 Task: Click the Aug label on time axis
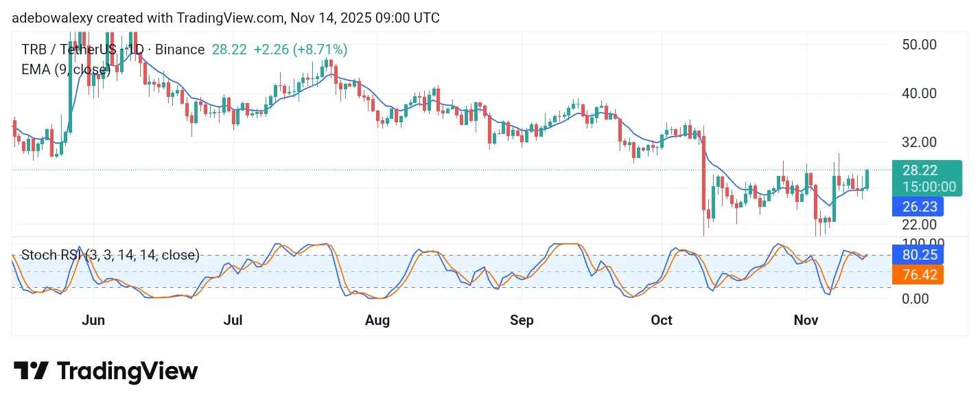pos(377,320)
